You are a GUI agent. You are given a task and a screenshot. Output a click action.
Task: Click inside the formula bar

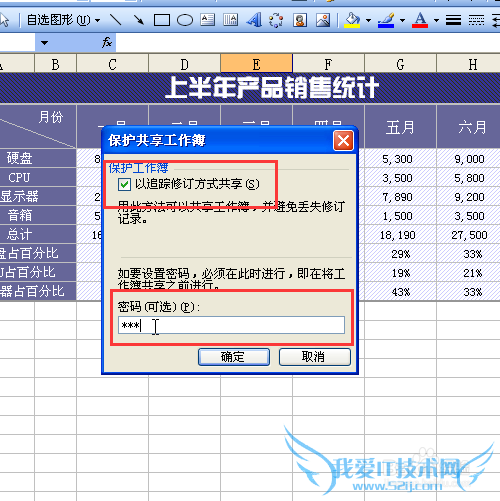(x=307, y=43)
